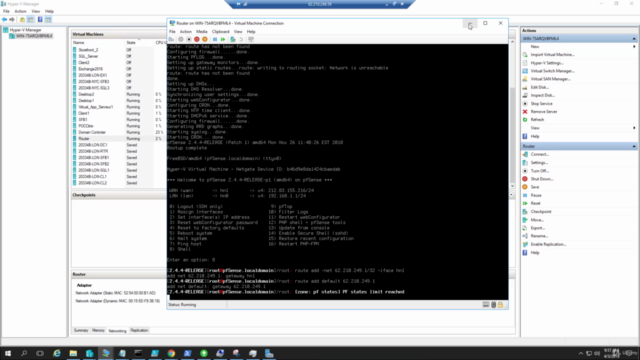
Task: Click Up folder icon in Hyper-V toolbar
Action: pos(22,19)
